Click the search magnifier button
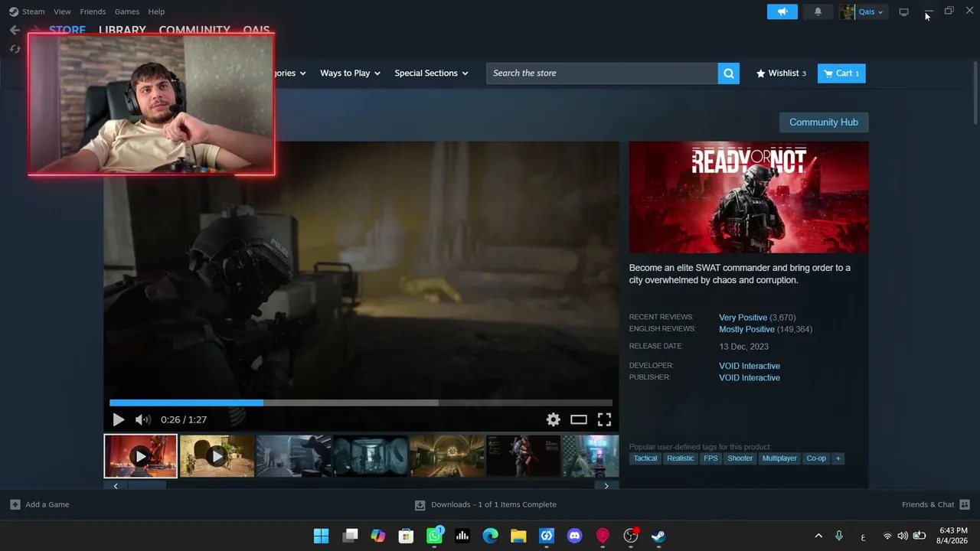The width and height of the screenshot is (980, 551). 729,73
